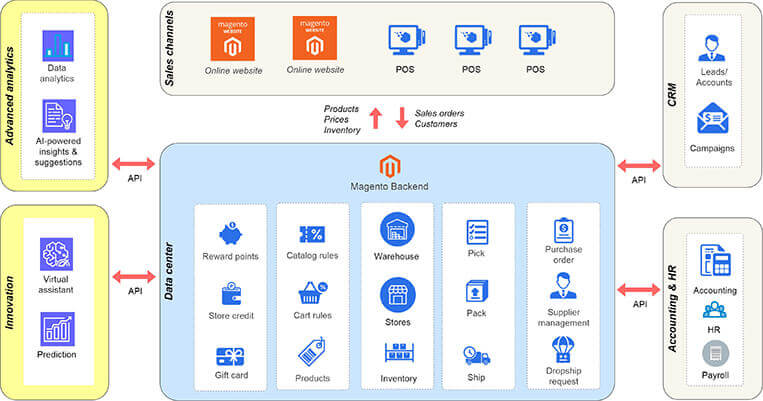Select the HR people group icon
The width and height of the screenshot is (763, 401).
[714, 310]
